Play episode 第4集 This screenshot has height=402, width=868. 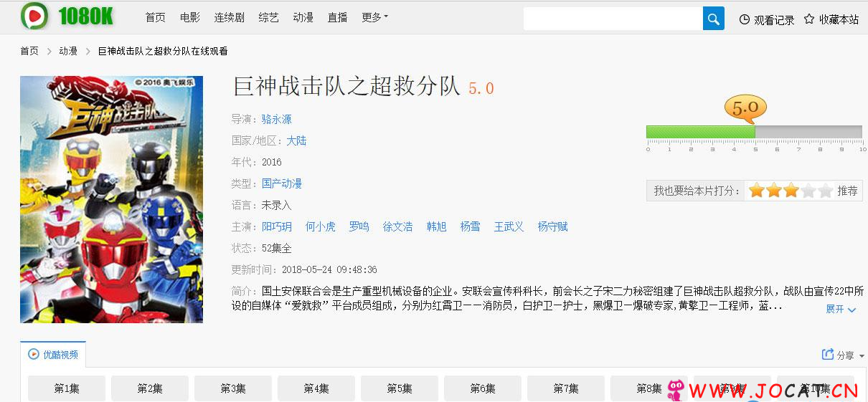316,388
